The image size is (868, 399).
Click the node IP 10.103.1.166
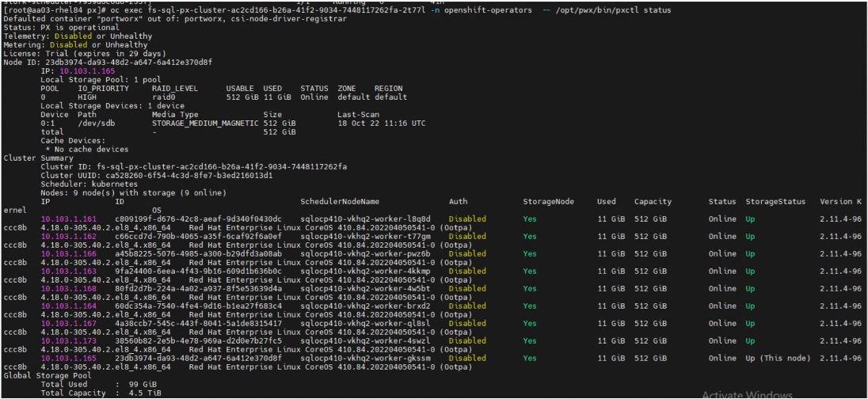coord(69,253)
